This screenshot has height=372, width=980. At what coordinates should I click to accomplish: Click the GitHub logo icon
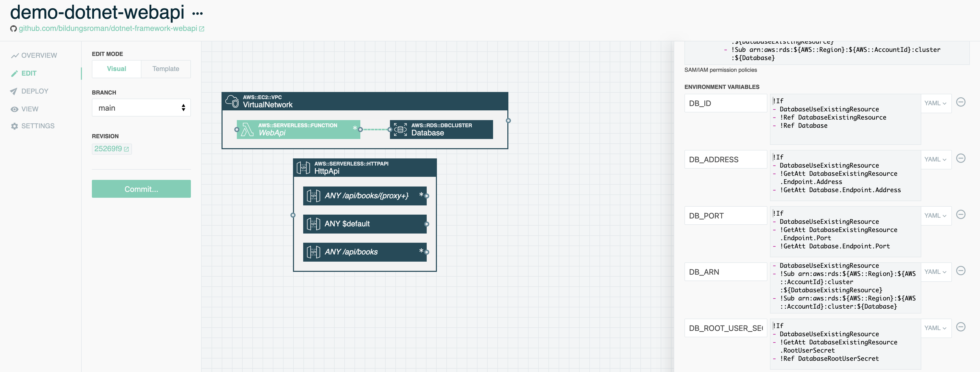pyautogui.click(x=13, y=29)
